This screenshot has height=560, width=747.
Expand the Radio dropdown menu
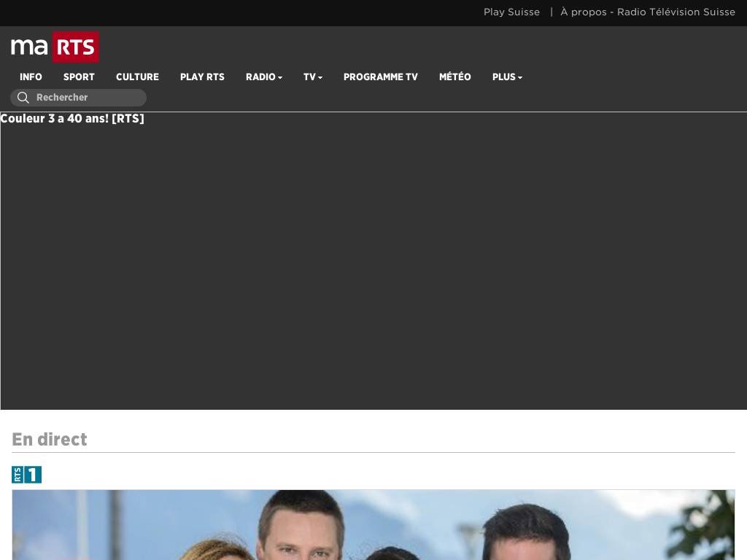pos(264,77)
